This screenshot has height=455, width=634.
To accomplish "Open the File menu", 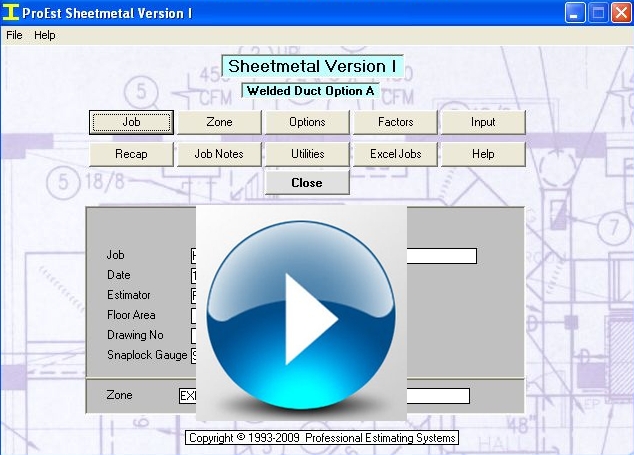I will [14, 35].
